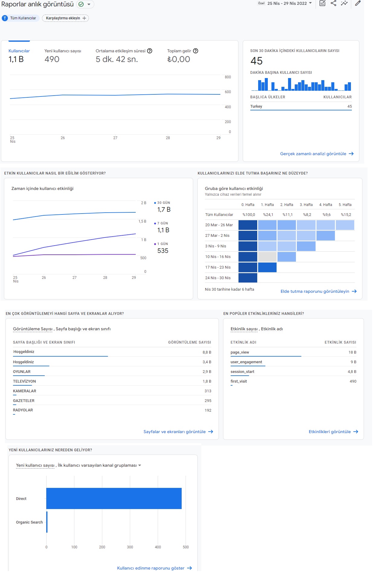The height and width of the screenshot is (588, 373).
Task: Open Etkinlikleri görüntüle link
Action: click(x=333, y=432)
